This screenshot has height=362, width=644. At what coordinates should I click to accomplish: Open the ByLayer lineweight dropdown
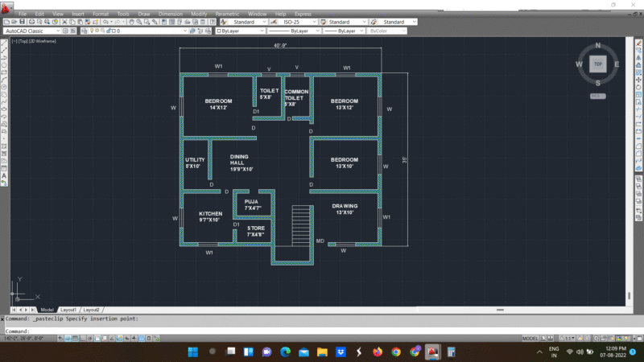click(344, 31)
